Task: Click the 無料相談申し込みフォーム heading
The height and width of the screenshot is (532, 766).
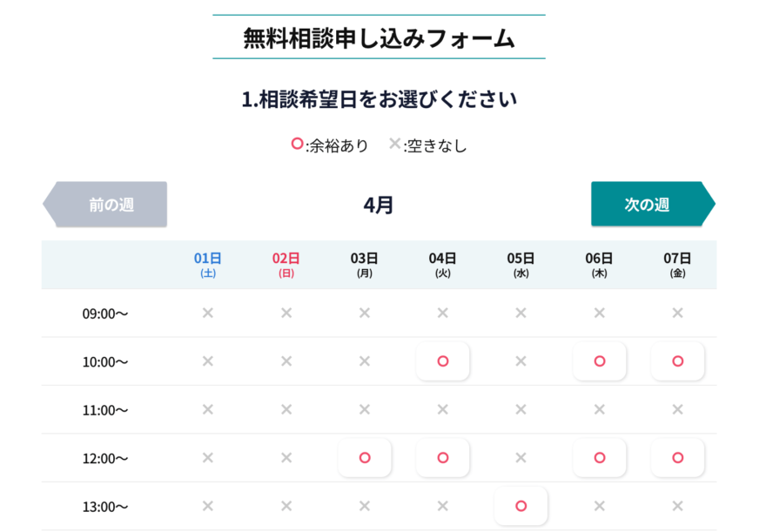Action: coord(379,37)
